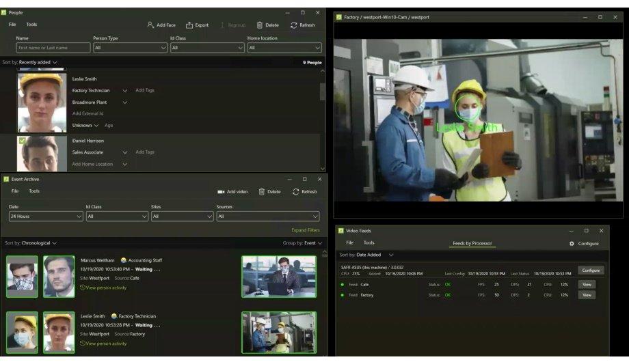Viewport: 629px width, 364px height.
Task: Click clock icon for Marcus Wellham's activity
Action: click(x=83, y=288)
